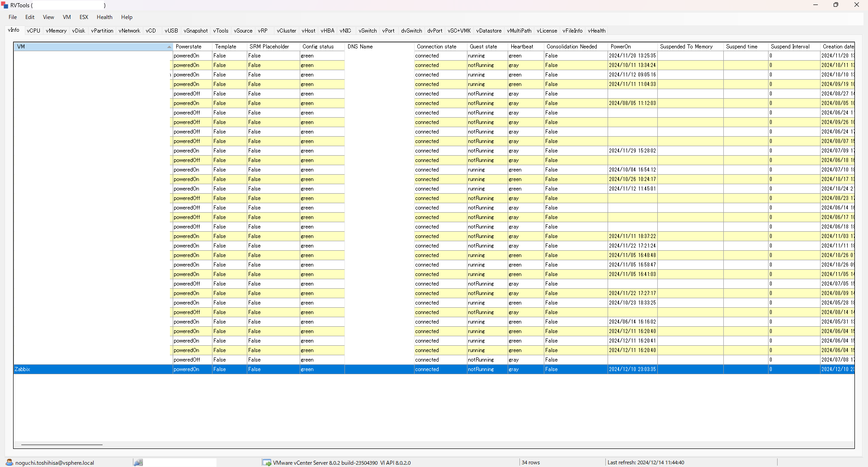Switch to the vTools tab

tap(221, 31)
